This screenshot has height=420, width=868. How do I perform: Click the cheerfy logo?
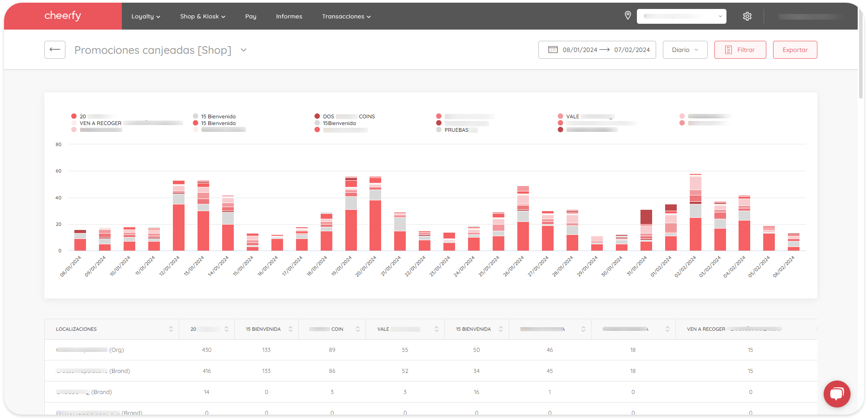coord(63,16)
